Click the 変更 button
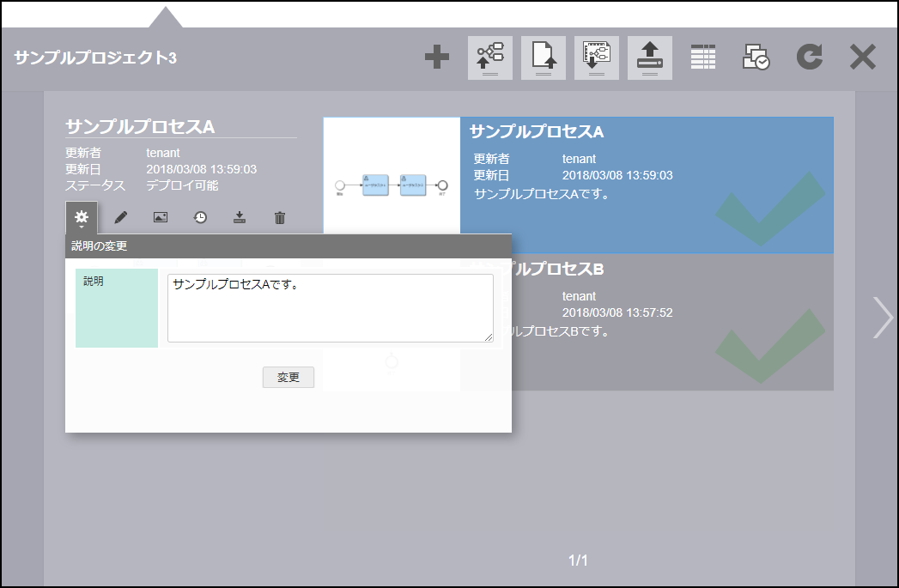Viewport: 899px width, 588px height. click(289, 377)
